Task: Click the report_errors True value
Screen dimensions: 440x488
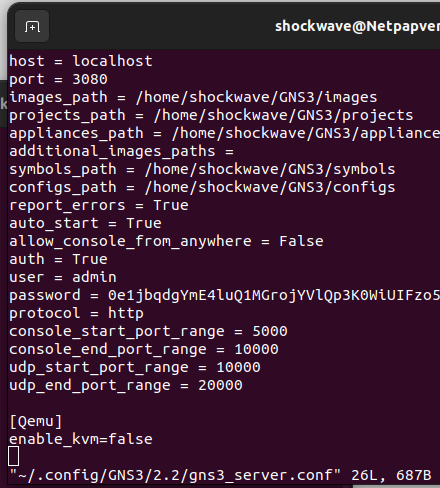Action: (x=171, y=205)
